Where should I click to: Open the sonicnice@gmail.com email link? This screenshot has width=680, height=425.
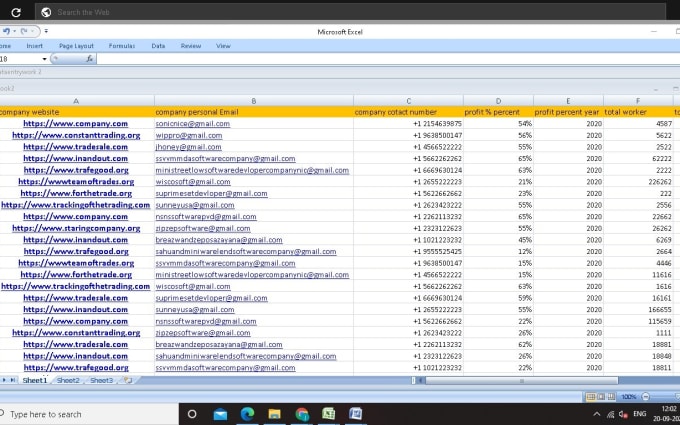(x=193, y=124)
